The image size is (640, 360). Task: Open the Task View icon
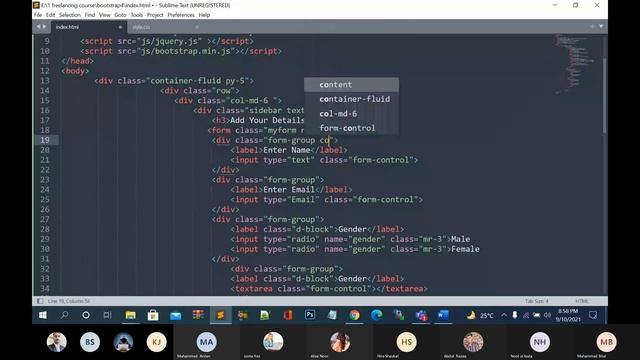(107, 315)
